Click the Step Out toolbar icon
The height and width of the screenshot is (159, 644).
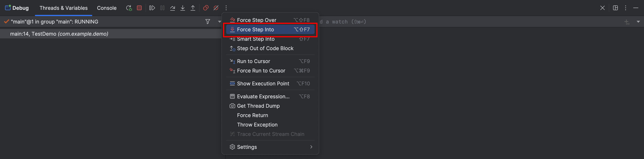coord(193,8)
